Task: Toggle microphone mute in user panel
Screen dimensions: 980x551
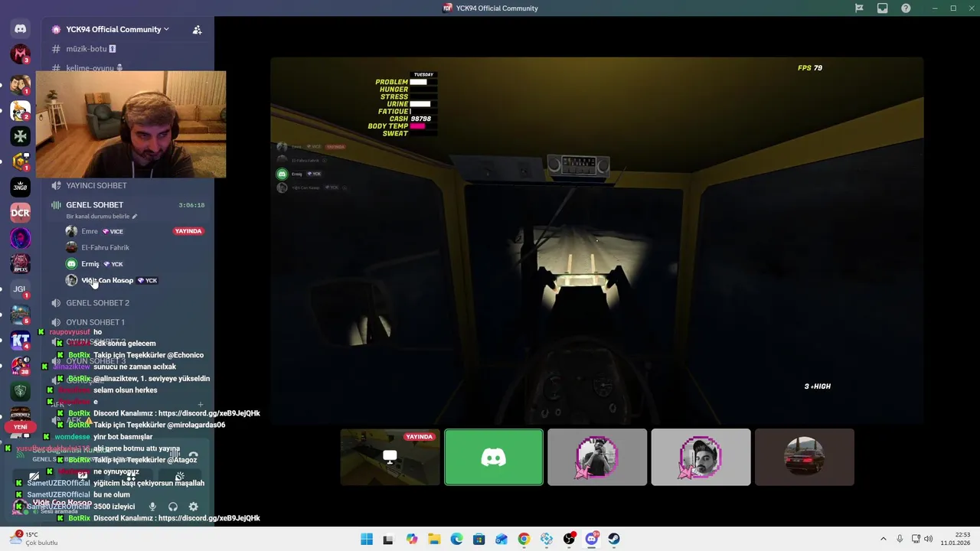Action: tap(152, 507)
